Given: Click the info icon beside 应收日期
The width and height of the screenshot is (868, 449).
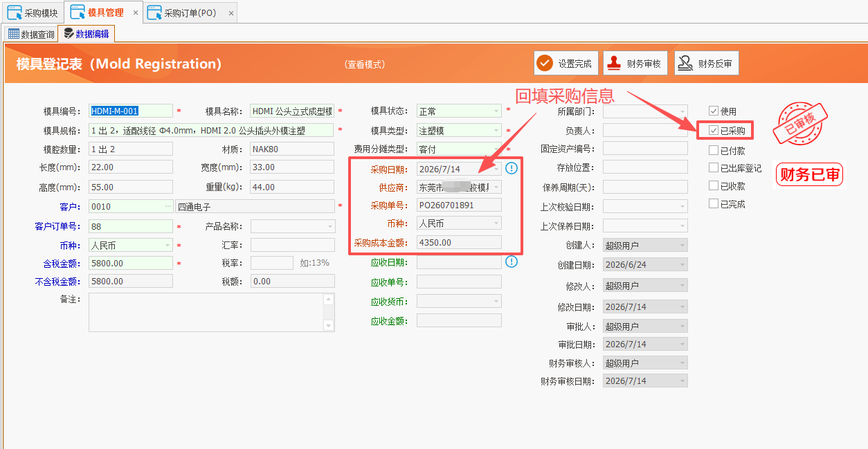Looking at the screenshot, I should pyautogui.click(x=512, y=262).
